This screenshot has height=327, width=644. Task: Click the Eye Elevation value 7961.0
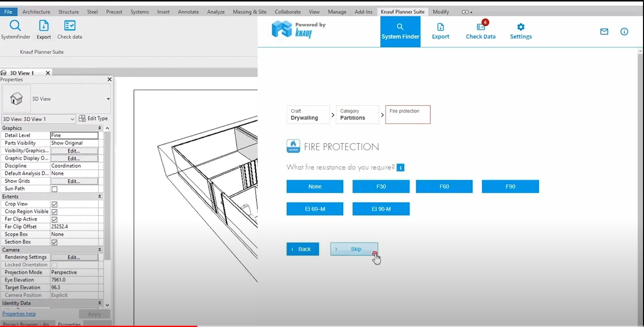pyautogui.click(x=75, y=280)
